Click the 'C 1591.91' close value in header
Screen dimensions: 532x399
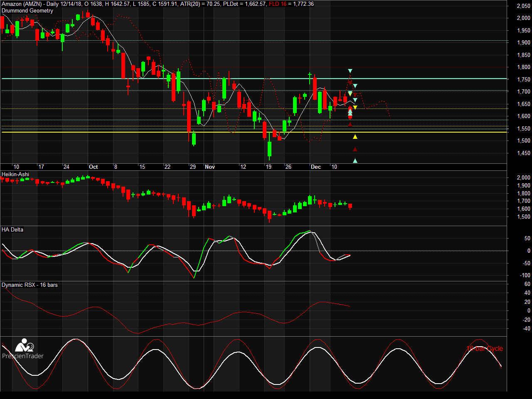165,4
